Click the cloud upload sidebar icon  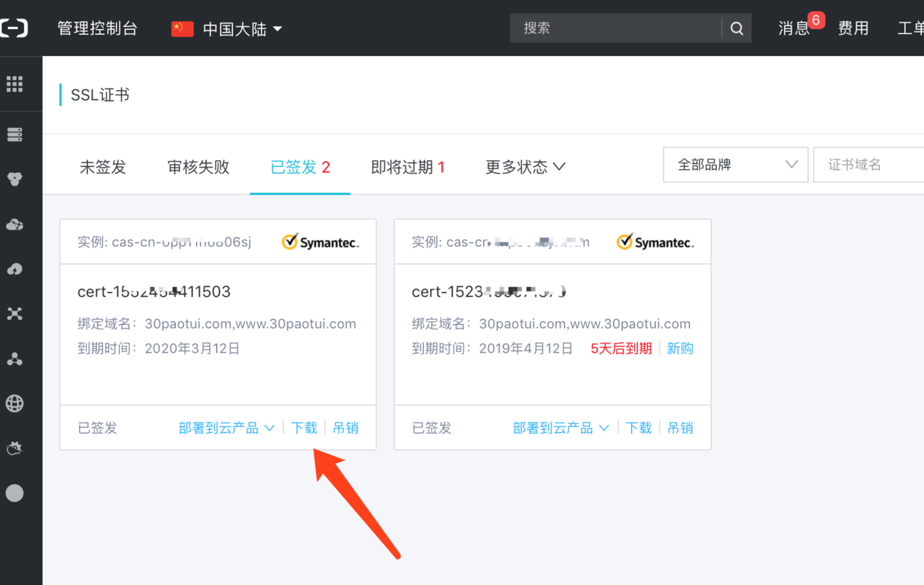(14, 269)
